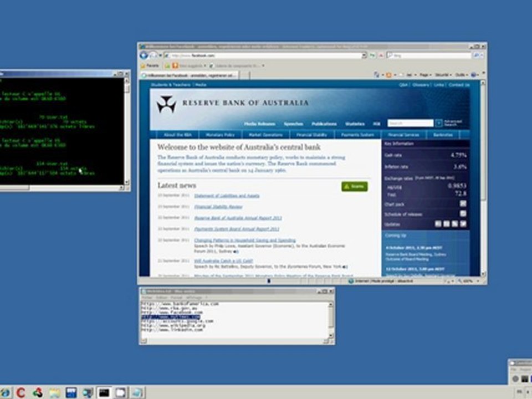532x399 pixels.
Task: Open the Chart pack icon
Action: (x=463, y=203)
